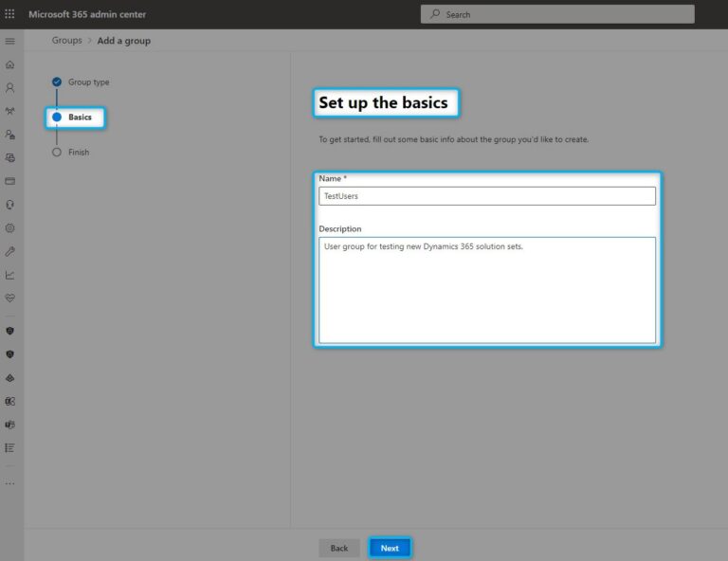Open Setup wrench icon in sidebar
Screen dimensions: 728x561
click(x=10, y=251)
